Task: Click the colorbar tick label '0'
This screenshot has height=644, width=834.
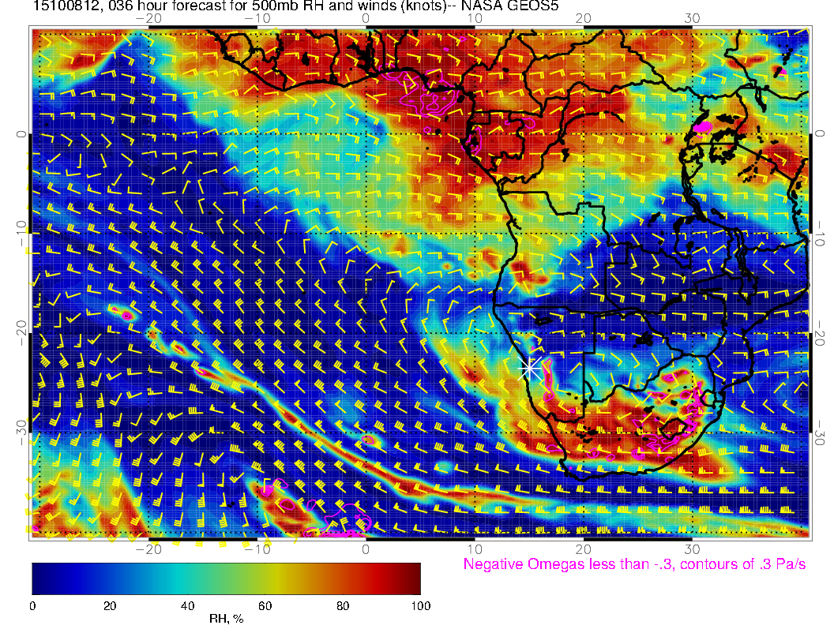Action: point(32,606)
